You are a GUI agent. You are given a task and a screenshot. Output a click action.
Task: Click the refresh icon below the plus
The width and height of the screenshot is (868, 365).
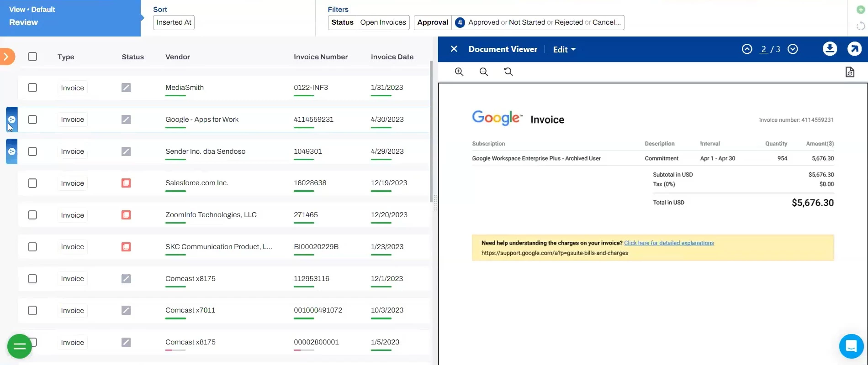tap(861, 26)
